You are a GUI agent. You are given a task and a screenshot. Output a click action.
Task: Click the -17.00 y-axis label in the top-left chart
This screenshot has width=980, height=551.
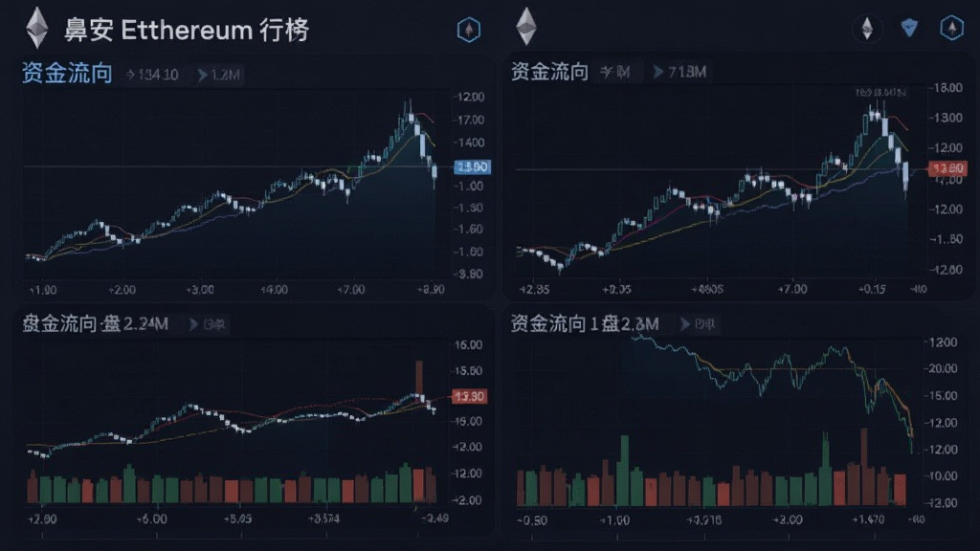coord(470,120)
